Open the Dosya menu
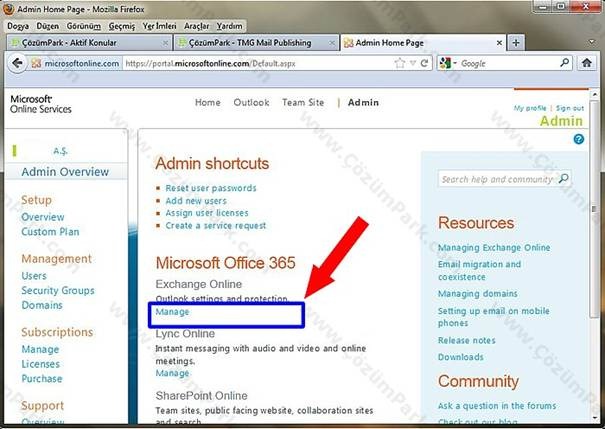The width and height of the screenshot is (605, 429). click(18, 26)
